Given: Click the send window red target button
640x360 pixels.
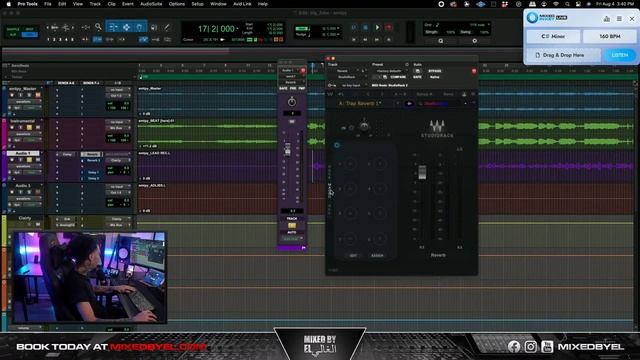Looking at the screenshot, I should point(303,71).
